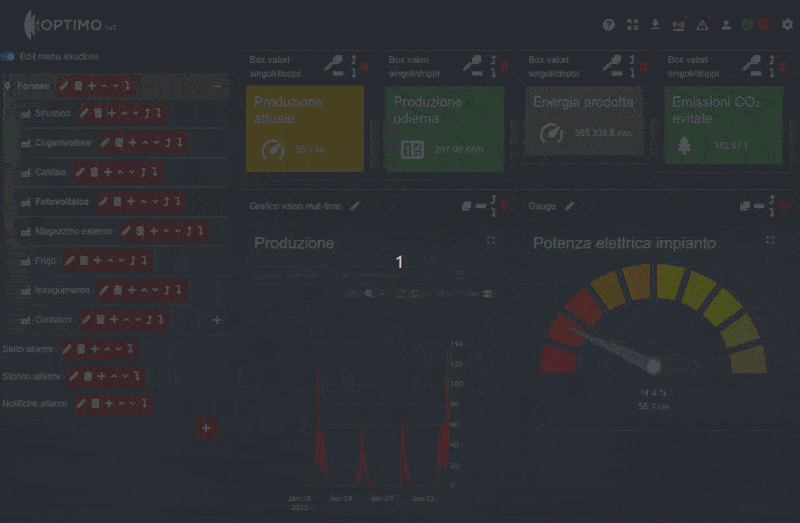Viewport: 800px width, 523px height.
Task: Delete the Grafico valori real-time widget
Action: 505,206
